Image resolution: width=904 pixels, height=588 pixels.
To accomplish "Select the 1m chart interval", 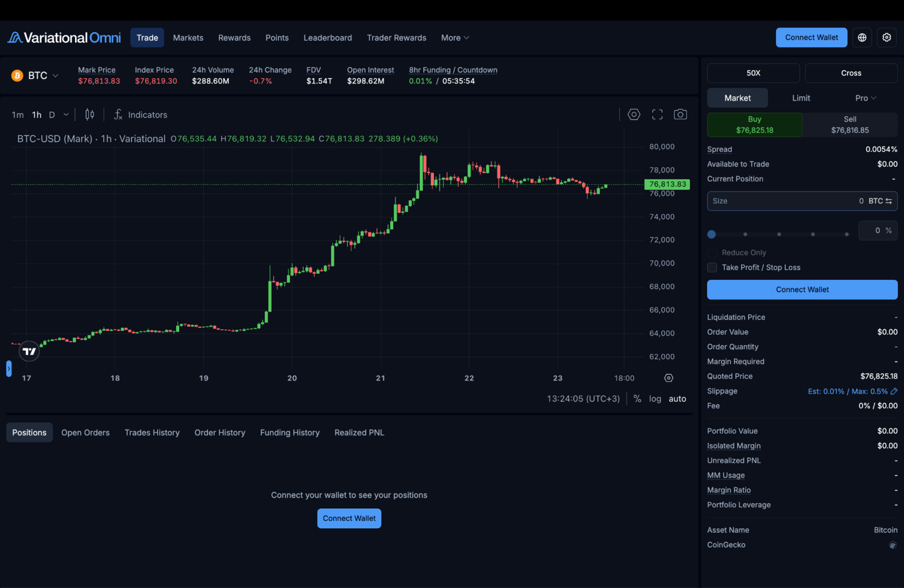I will coord(18,115).
